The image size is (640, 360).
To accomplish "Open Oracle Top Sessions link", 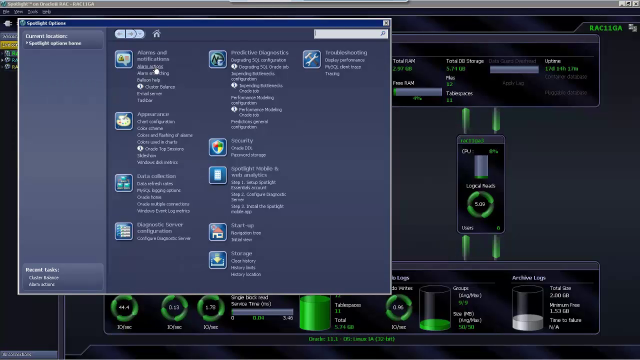I will [164, 149].
